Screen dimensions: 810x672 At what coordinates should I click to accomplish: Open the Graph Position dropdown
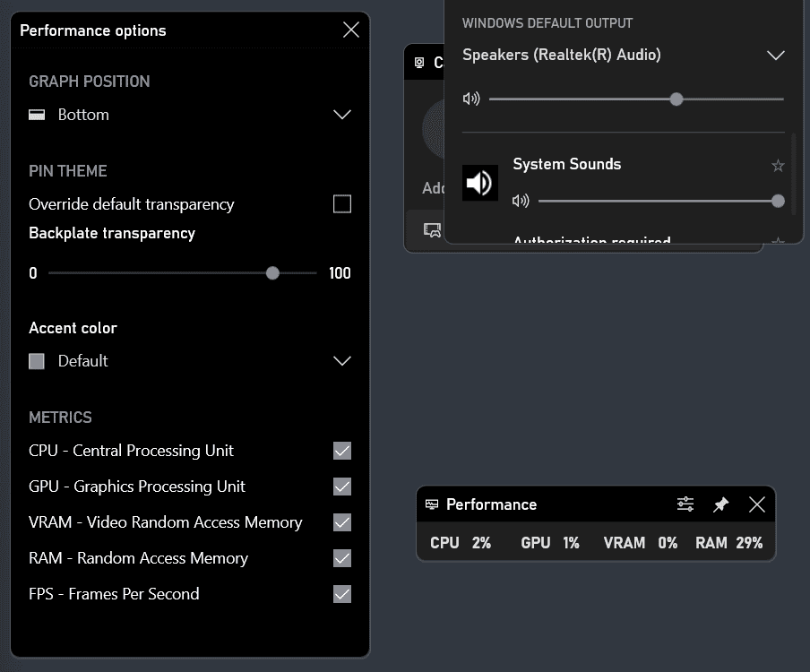click(x=341, y=115)
